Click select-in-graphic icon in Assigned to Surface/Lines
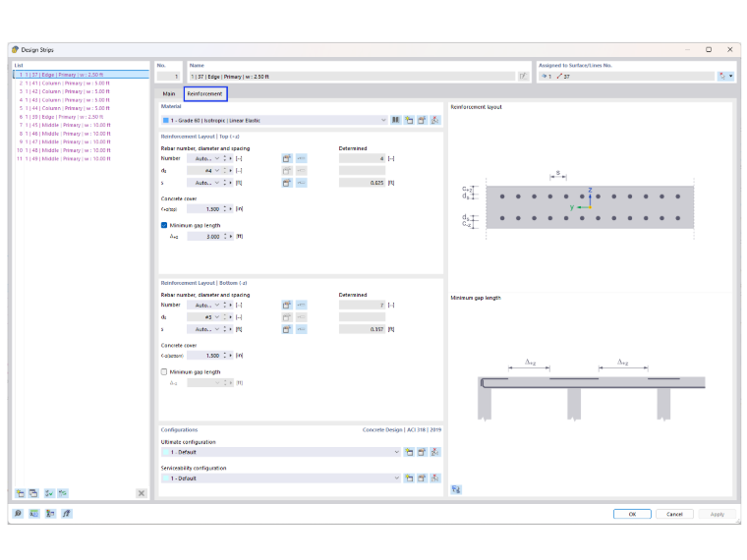 click(x=722, y=77)
